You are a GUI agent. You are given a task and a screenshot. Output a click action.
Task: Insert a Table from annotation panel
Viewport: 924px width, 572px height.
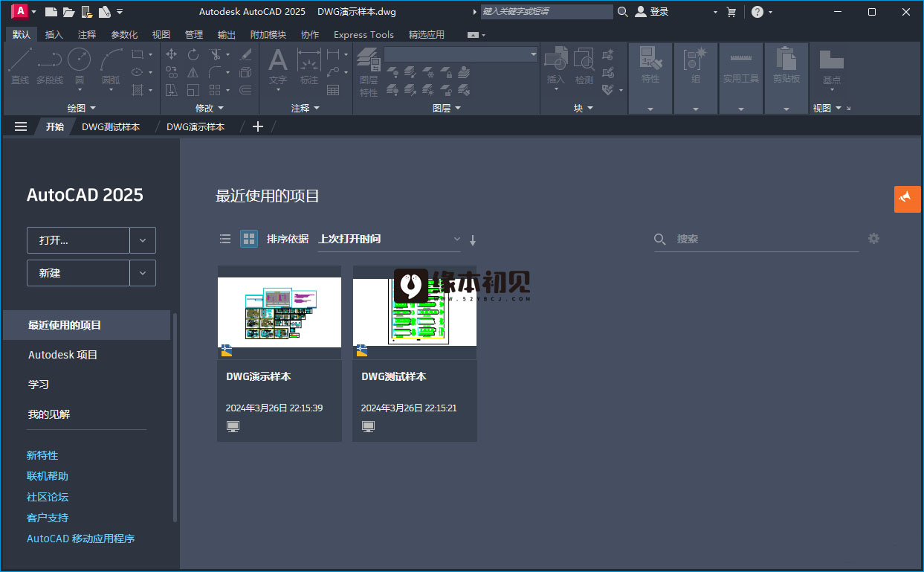coord(333,90)
